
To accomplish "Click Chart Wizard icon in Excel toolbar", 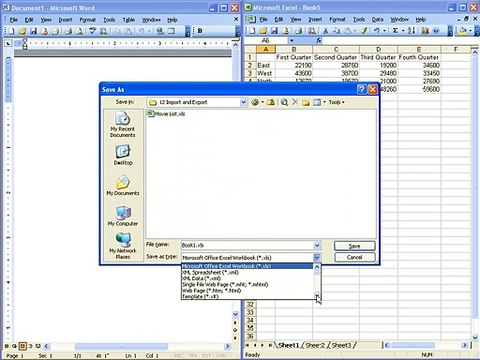I will click(x=425, y=31).
